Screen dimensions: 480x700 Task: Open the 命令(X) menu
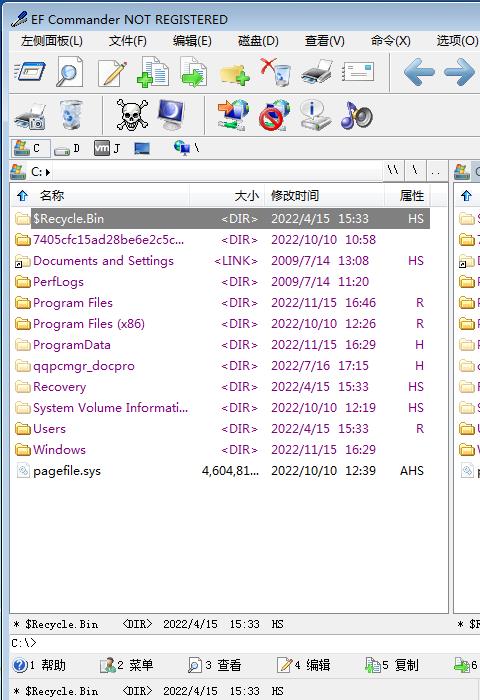pos(390,41)
